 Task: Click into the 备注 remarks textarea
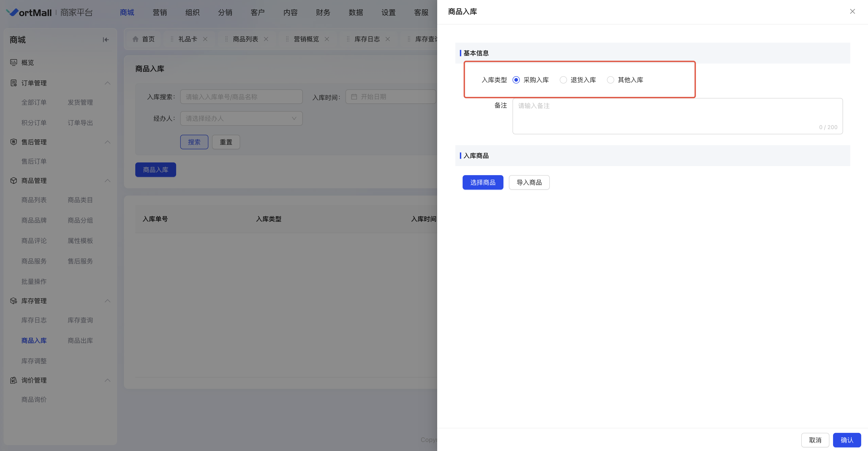tap(677, 116)
